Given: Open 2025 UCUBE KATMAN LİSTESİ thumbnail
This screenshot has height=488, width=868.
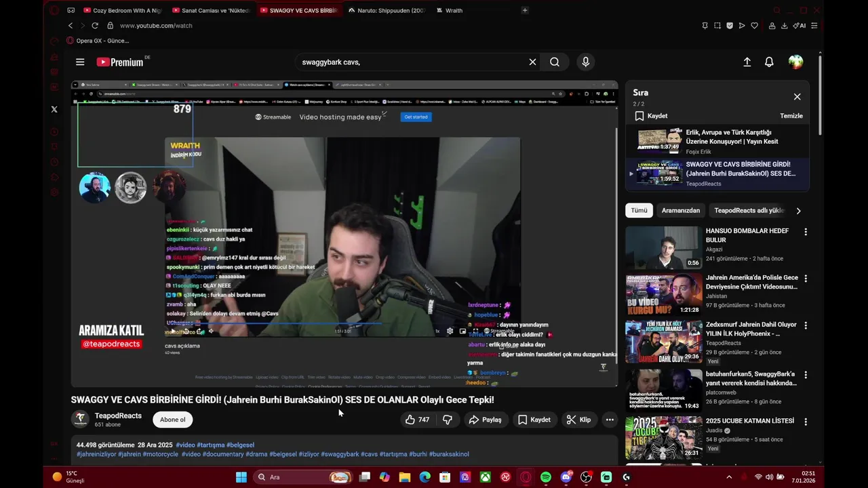Looking at the screenshot, I should (664, 436).
